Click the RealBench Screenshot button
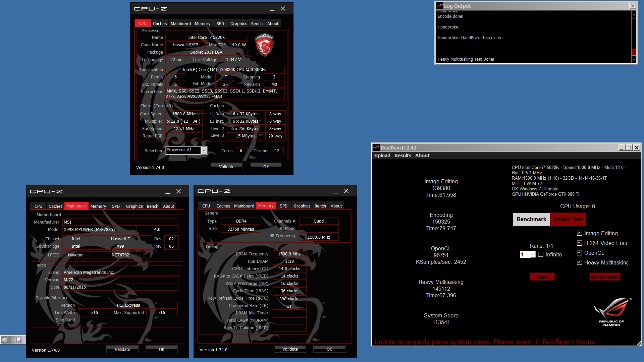Image resolution: width=644 pixels, height=362 pixels. click(x=605, y=277)
